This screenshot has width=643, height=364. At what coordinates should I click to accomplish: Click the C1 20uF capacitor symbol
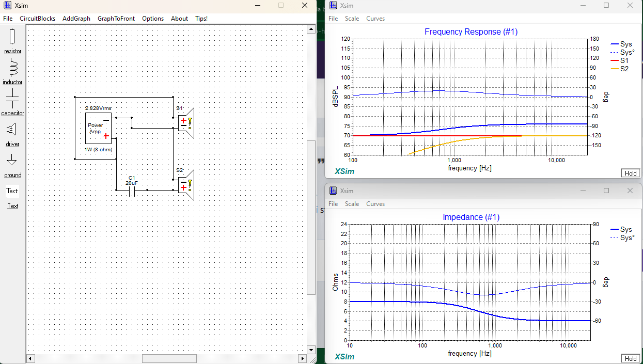(x=132, y=191)
